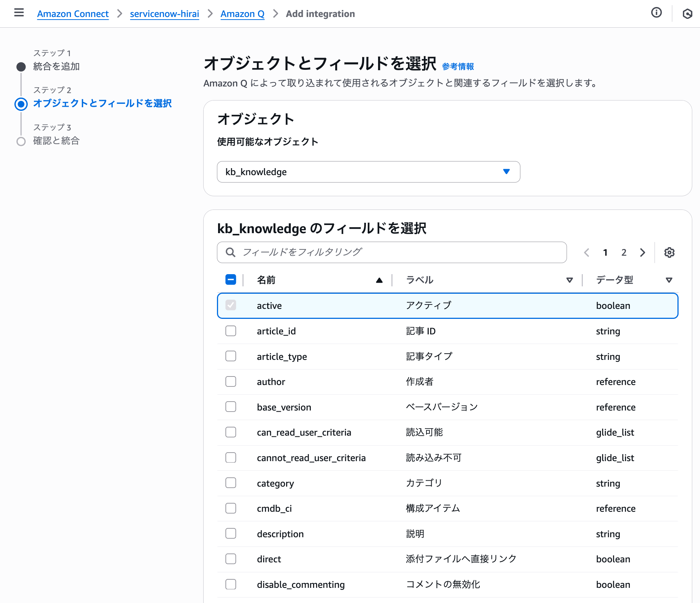This screenshot has width=700, height=603.
Task: Deselect all fields with the header checkbox
Action: coord(230,280)
